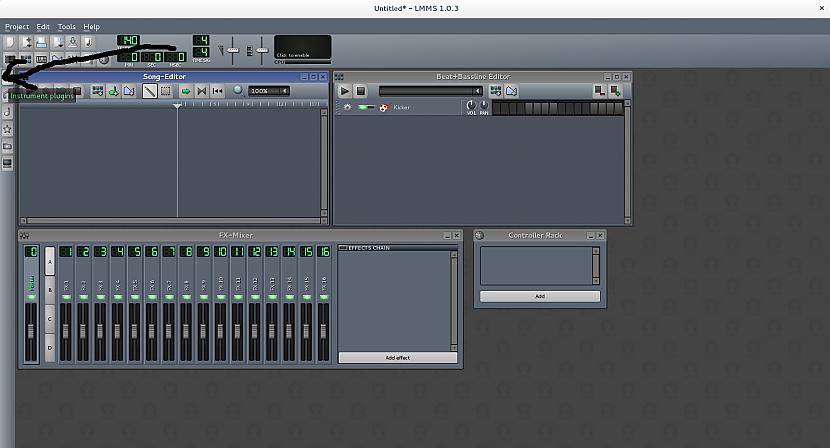
Task: Open My presets sidebar tab (star icon)
Action: [x=7, y=129]
